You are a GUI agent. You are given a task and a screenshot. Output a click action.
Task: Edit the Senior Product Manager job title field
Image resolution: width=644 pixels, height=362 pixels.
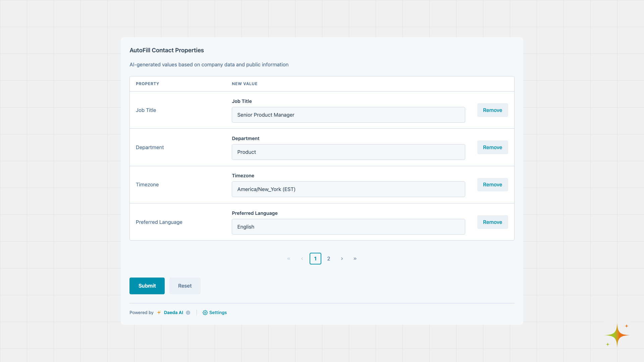(348, 115)
